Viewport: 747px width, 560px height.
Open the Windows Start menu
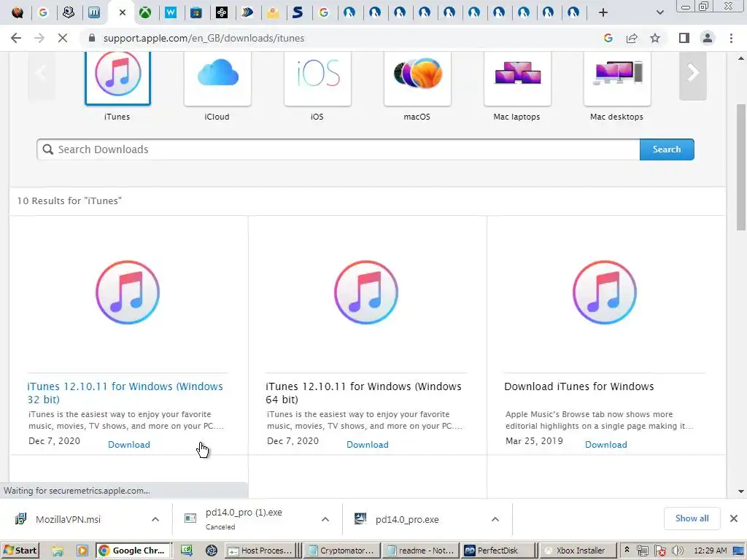(20, 551)
